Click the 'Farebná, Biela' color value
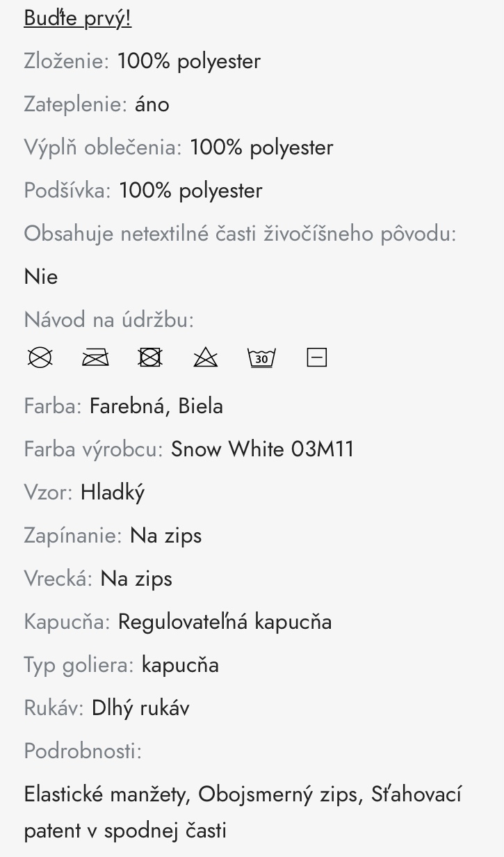The image size is (504, 857). pyautogui.click(x=156, y=406)
